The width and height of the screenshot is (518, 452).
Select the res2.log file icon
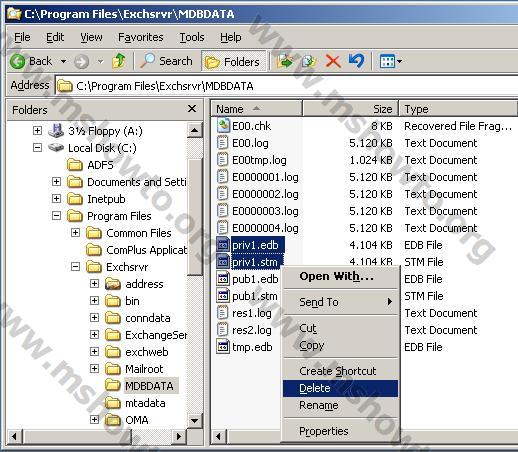tap(223, 330)
